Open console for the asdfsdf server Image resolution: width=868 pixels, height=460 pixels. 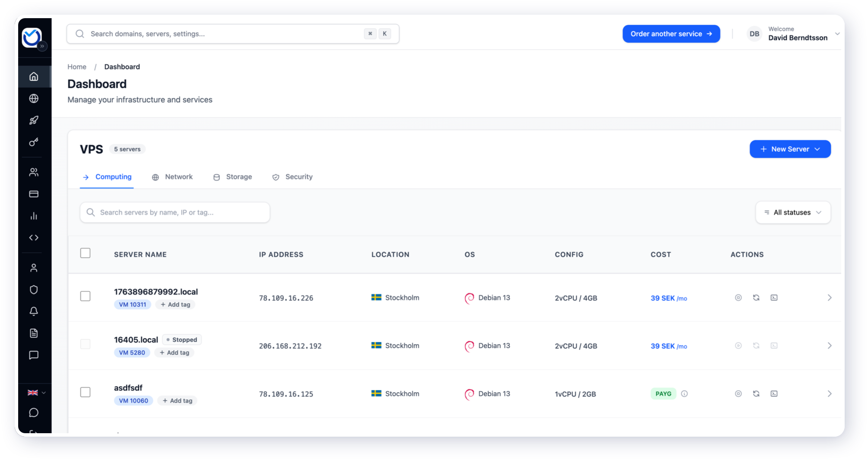[x=774, y=393]
